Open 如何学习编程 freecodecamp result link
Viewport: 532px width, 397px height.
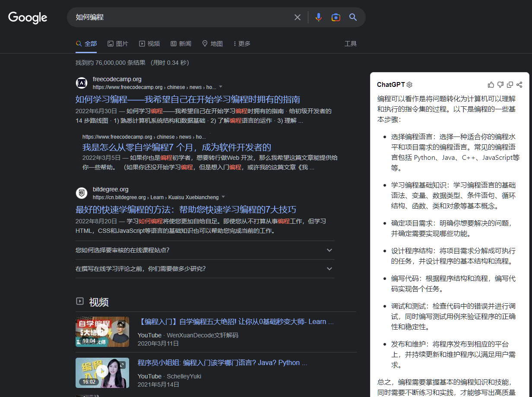187,99
